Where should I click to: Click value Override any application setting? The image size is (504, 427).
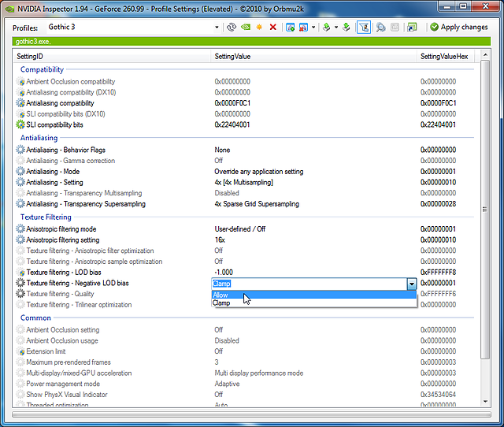(259, 172)
